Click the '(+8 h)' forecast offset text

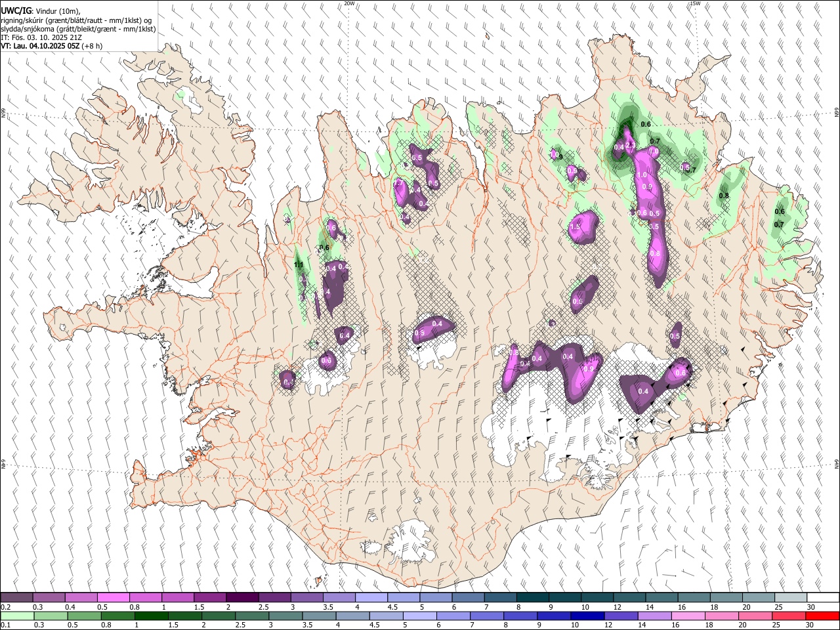point(92,46)
